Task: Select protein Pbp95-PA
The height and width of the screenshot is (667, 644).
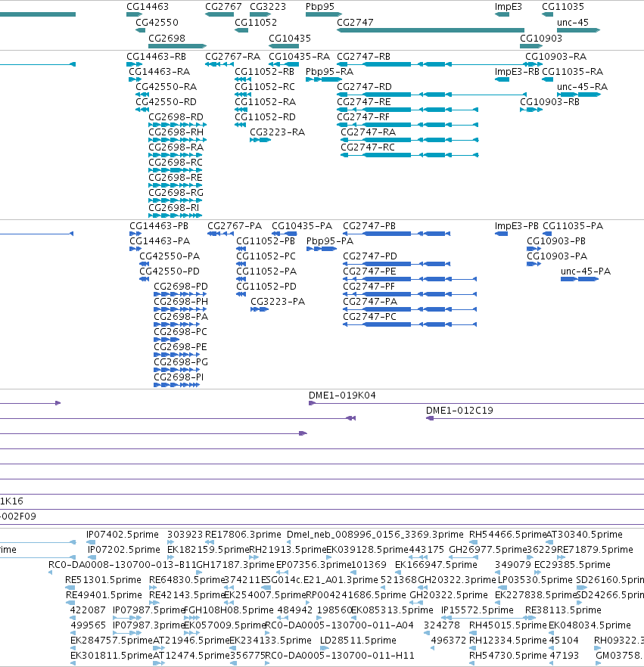Action: click(330, 241)
